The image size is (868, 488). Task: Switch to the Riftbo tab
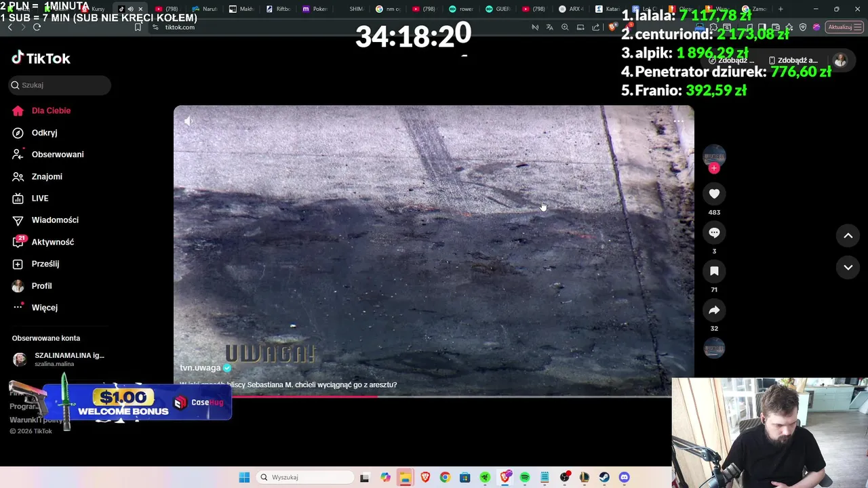[278, 9]
